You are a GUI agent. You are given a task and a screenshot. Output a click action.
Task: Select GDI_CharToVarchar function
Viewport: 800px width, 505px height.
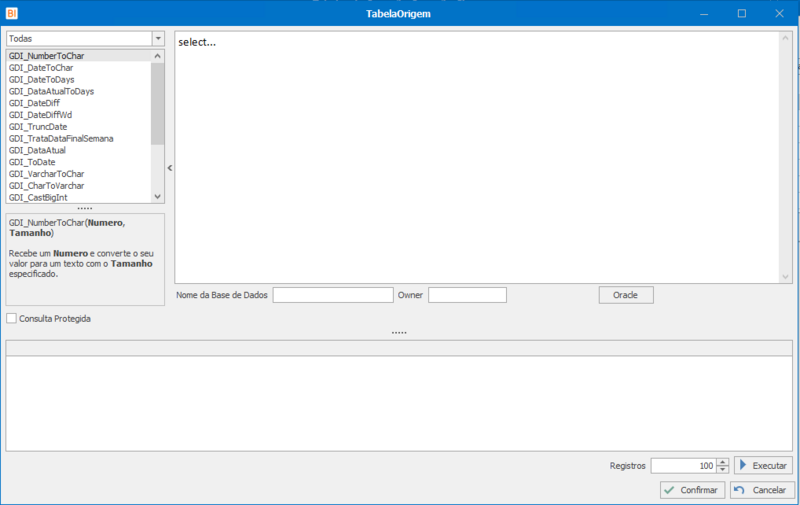pyautogui.click(x=80, y=186)
